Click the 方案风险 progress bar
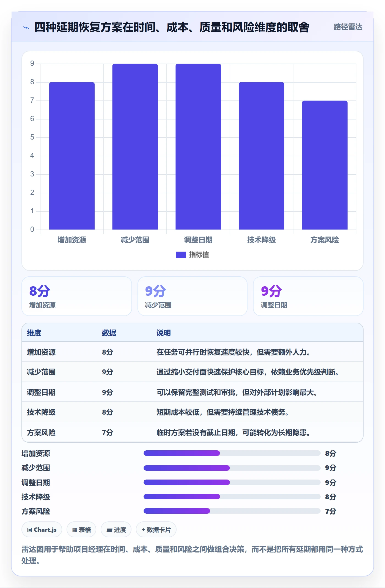This screenshot has height=588, width=385. coord(232,511)
